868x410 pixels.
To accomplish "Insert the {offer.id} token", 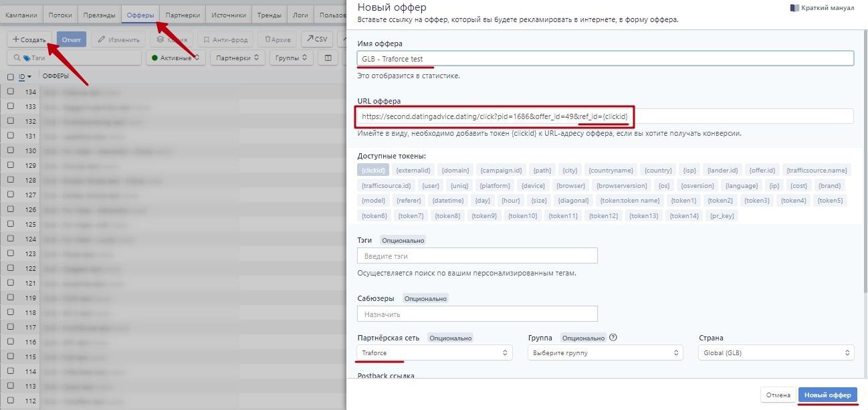I will coord(762,171).
